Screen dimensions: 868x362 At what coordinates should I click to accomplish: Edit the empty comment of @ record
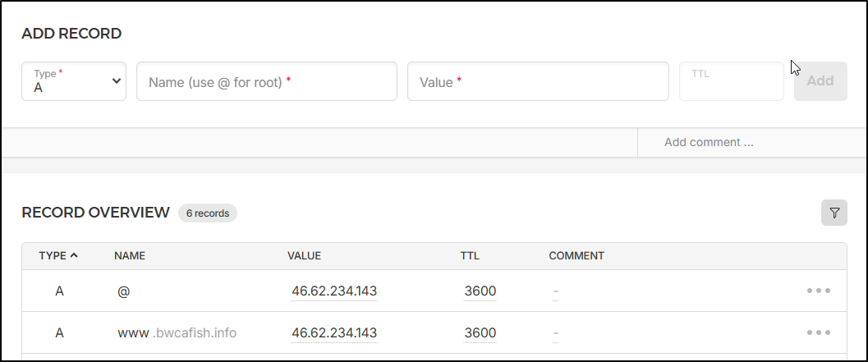556,291
